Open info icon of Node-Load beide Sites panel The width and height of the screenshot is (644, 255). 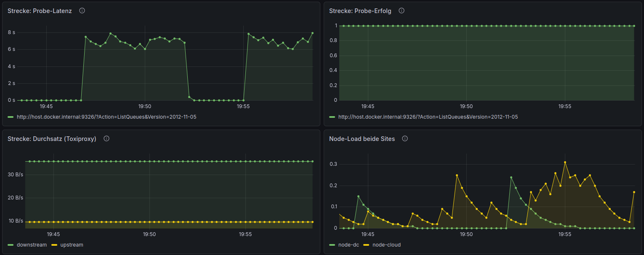coord(405,138)
